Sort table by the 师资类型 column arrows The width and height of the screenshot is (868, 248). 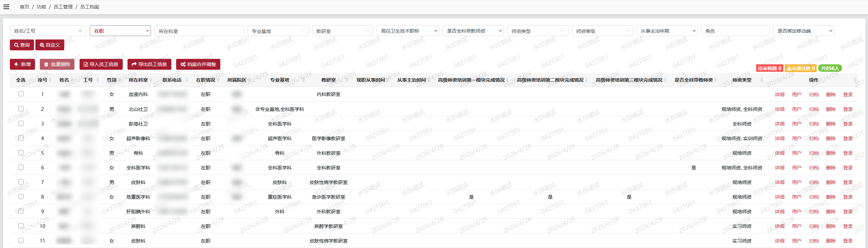click(x=762, y=80)
